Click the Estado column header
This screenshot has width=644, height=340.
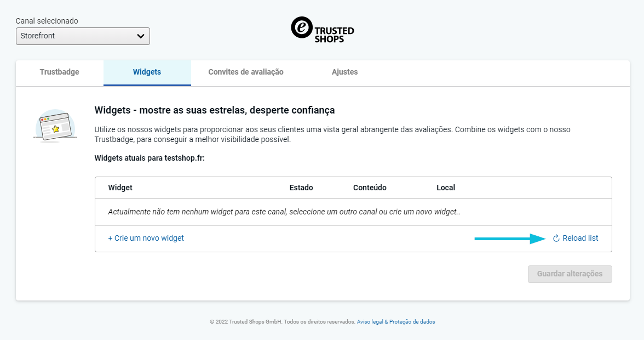(x=301, y=188)
